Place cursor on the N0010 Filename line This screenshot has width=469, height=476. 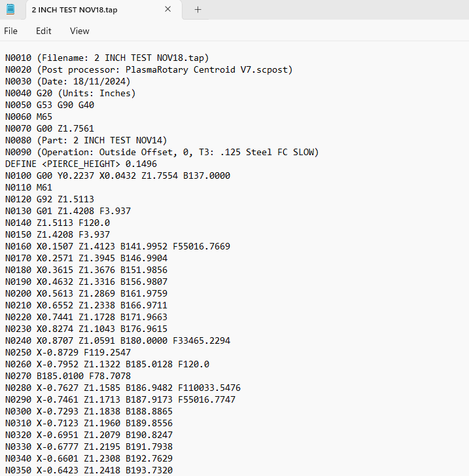click(107, 58)
